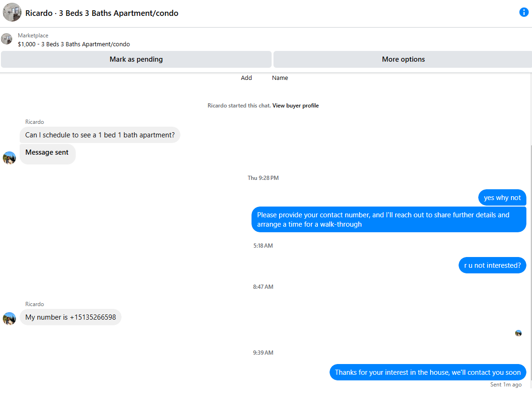Open the $1,000 - 3 Beds 3 Baths listing title
This screenshot has height=393, width=532.
pyautogui.click(x=73, y=44)
